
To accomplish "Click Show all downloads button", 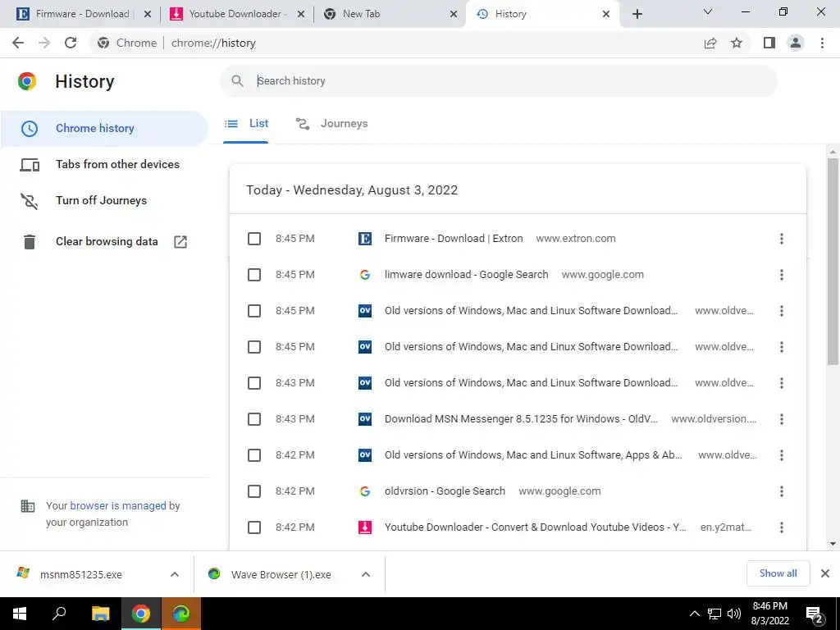I will [x=778, y=573].
